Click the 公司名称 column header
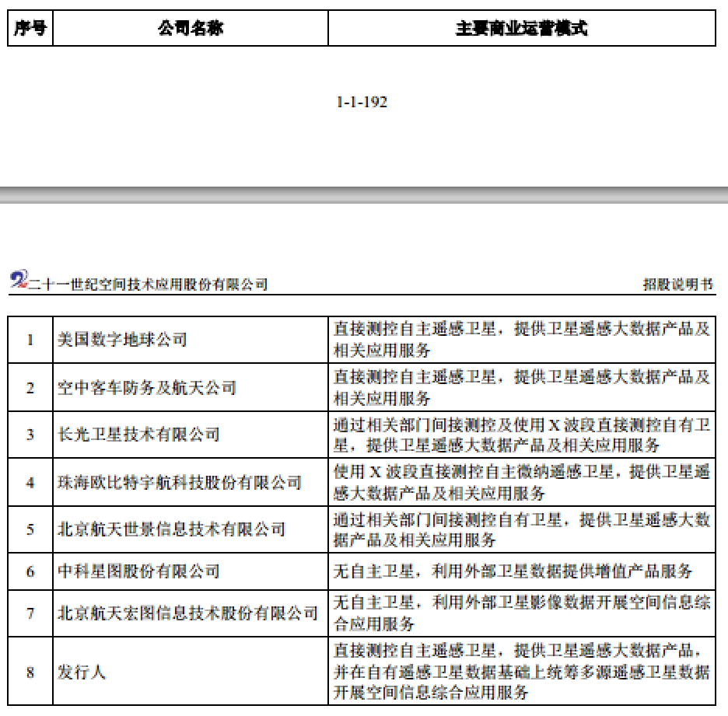Screen dimensions: 728x716 191,28
